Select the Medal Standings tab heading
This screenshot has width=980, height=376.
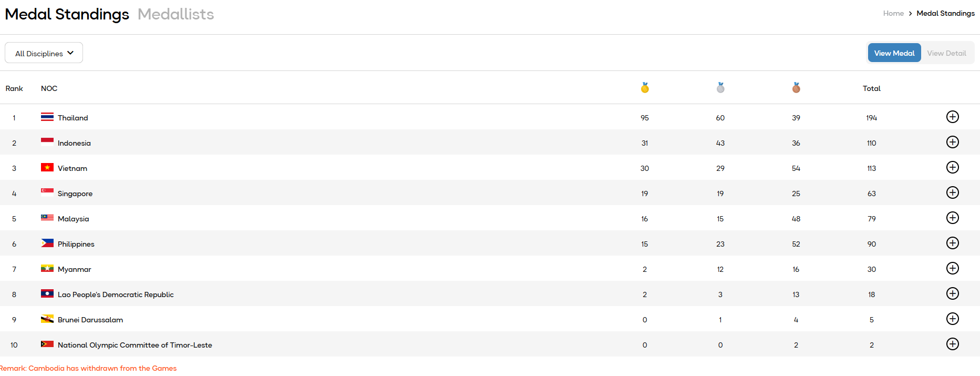tap(67, 14)
